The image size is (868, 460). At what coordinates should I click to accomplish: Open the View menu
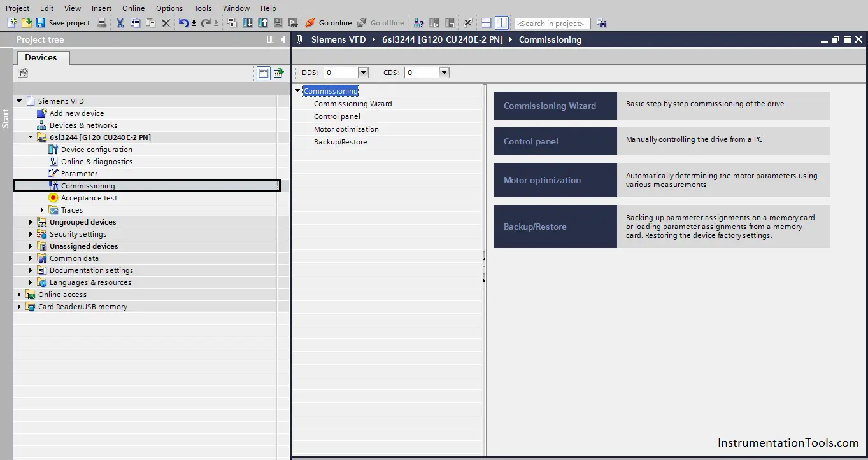point(73,8)
